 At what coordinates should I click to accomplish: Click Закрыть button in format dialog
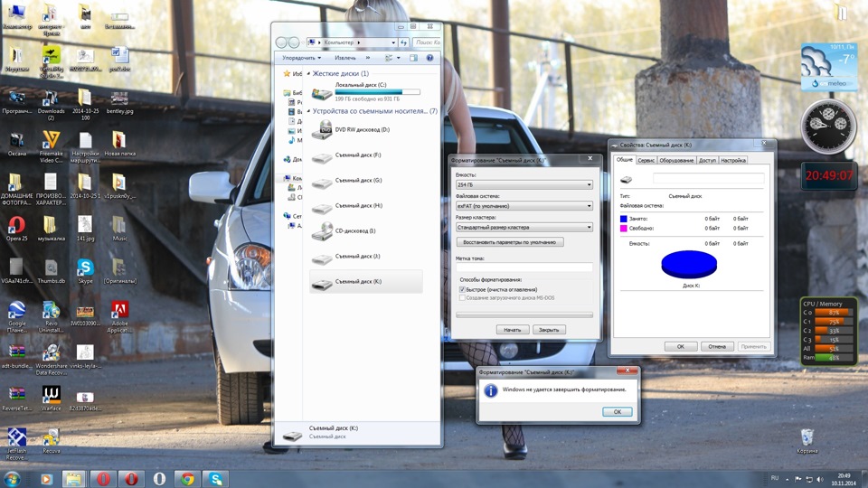549,330
